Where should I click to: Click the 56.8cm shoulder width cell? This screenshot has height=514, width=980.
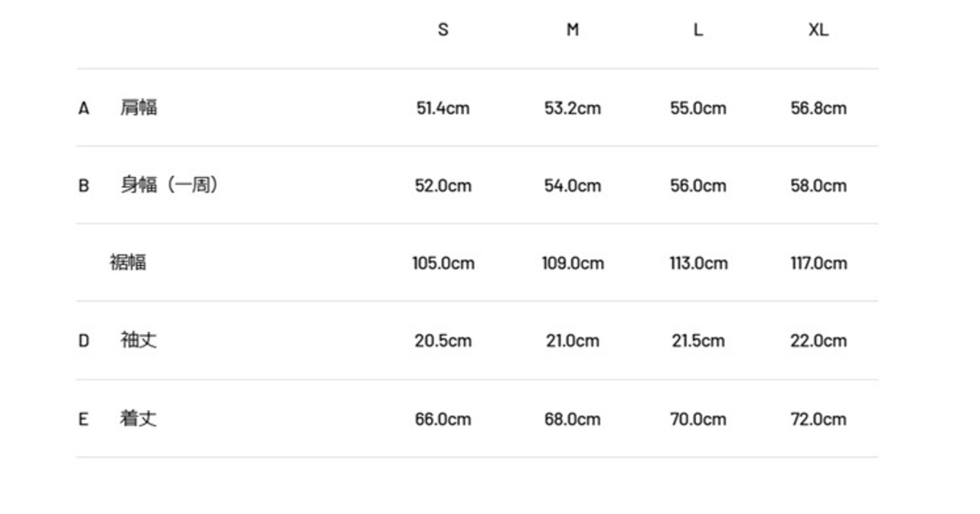tap(818, 108)
